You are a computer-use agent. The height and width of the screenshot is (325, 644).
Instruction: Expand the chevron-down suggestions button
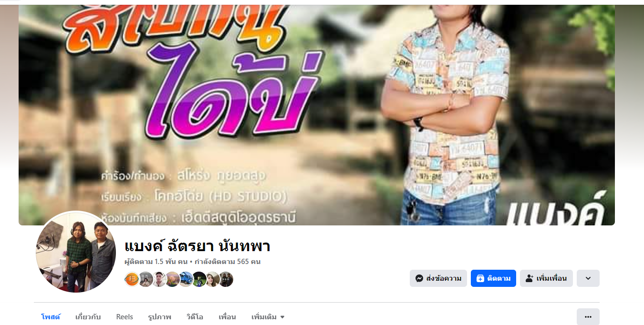[588, 278]
